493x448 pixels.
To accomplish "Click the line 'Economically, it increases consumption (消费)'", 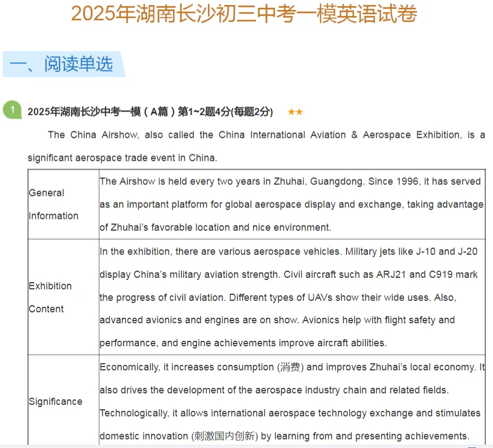I will coord(292,367).
